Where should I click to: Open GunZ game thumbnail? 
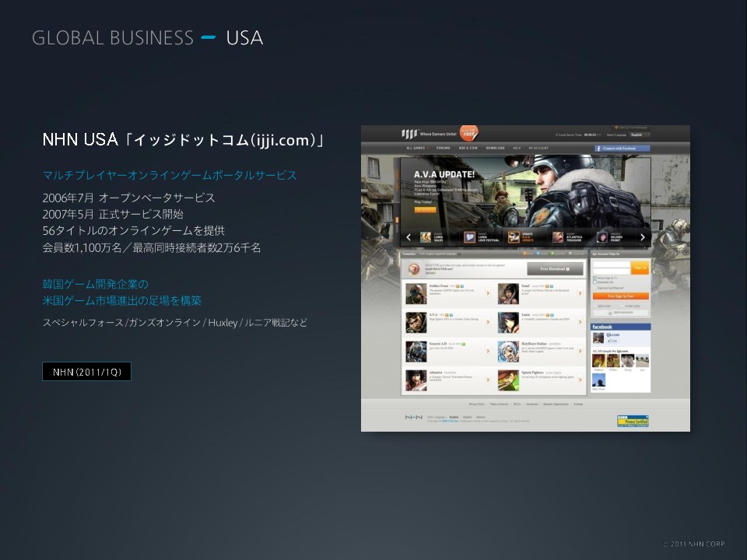tap(508, 294)
